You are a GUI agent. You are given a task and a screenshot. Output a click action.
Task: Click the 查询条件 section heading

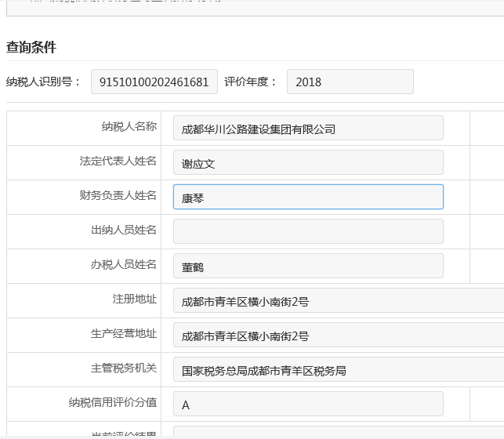pyautogui.click(x=31, y=47)
